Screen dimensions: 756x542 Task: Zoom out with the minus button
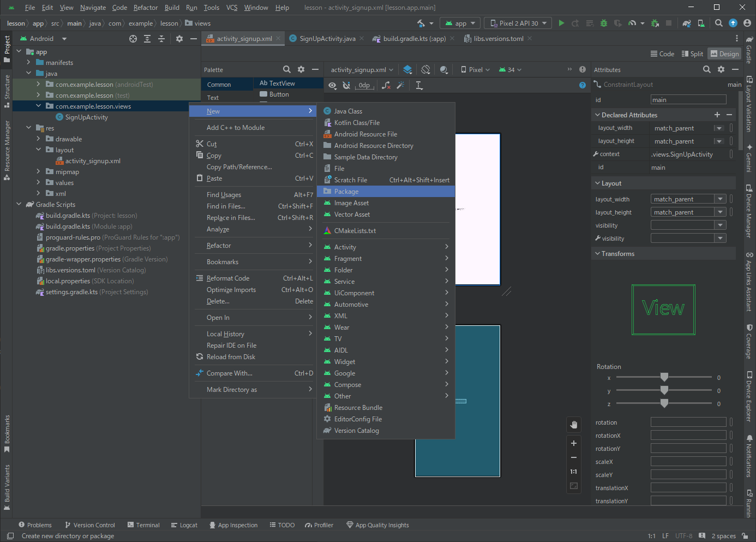[x=574, y=457]
